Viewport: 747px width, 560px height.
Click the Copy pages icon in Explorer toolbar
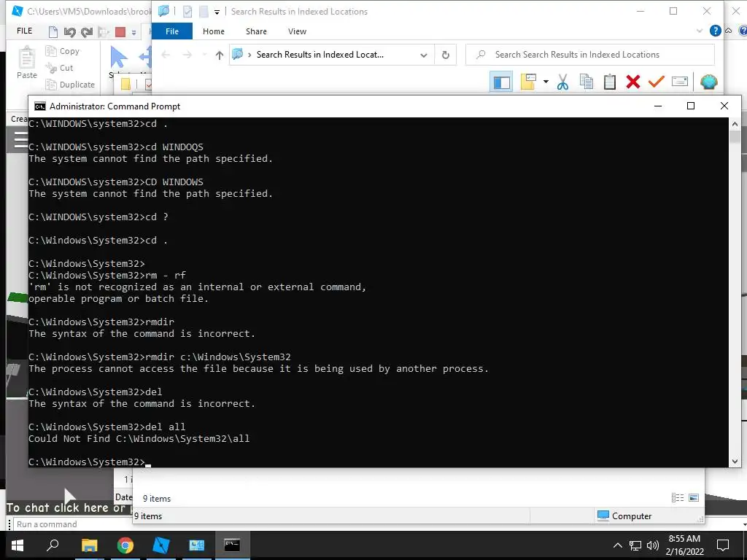point(587,82)
